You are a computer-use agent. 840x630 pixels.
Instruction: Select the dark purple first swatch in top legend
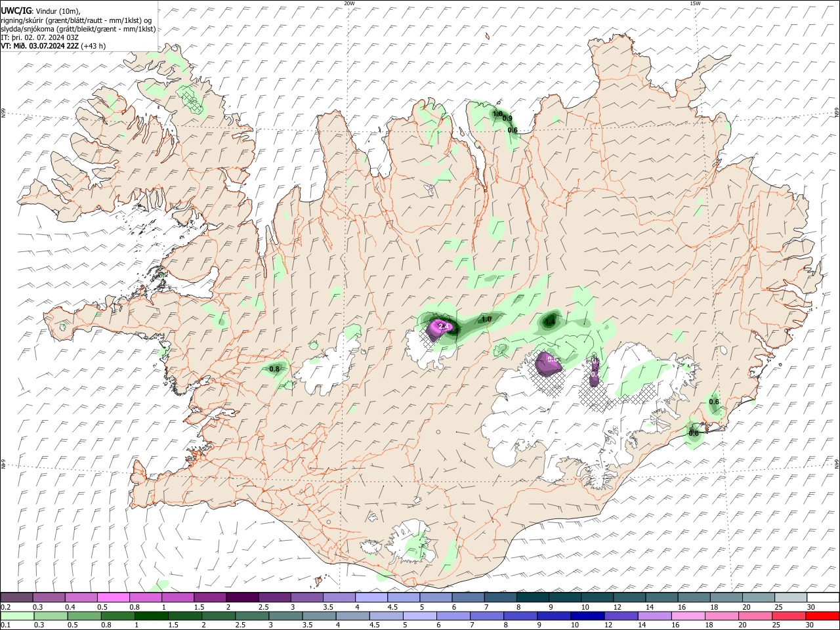(x=17, y=597)
